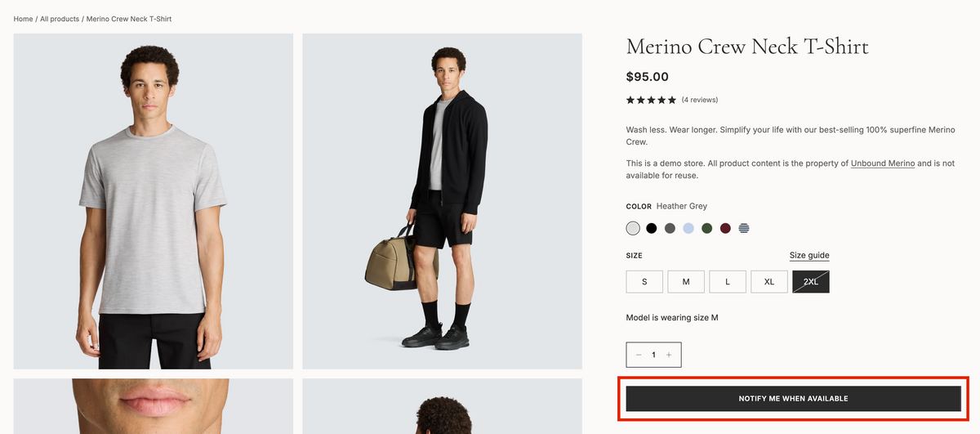Select the sold-out 2XL size
Viewport: 980px width, 434px height.
point(811,281)
